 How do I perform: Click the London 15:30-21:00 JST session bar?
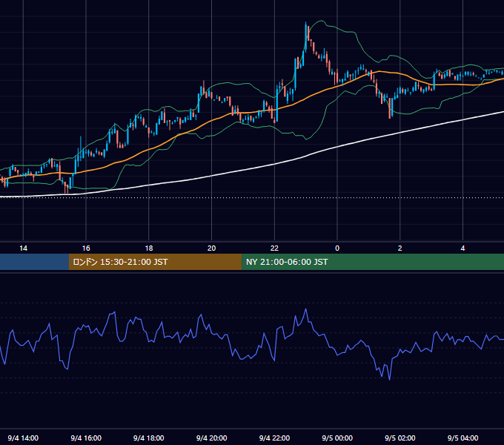(x=155, y=262)
